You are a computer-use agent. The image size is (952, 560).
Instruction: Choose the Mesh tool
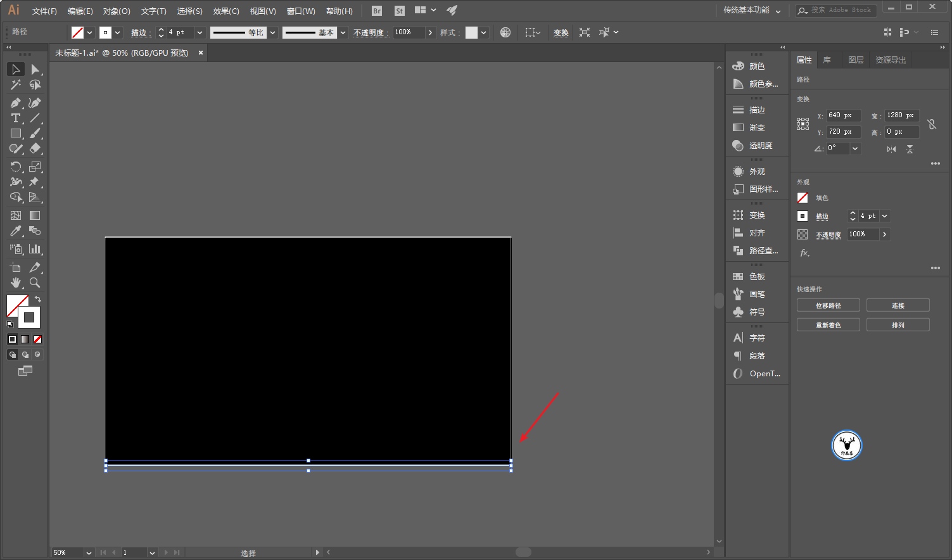point(16,215)
